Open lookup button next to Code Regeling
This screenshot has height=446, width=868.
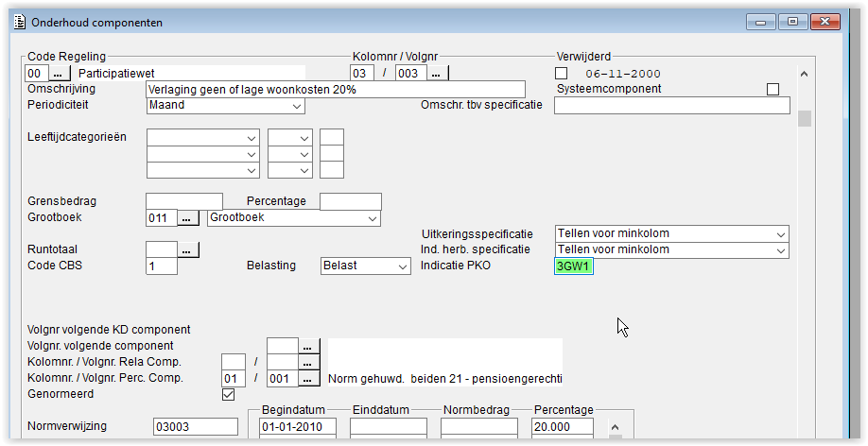point(60,73)
